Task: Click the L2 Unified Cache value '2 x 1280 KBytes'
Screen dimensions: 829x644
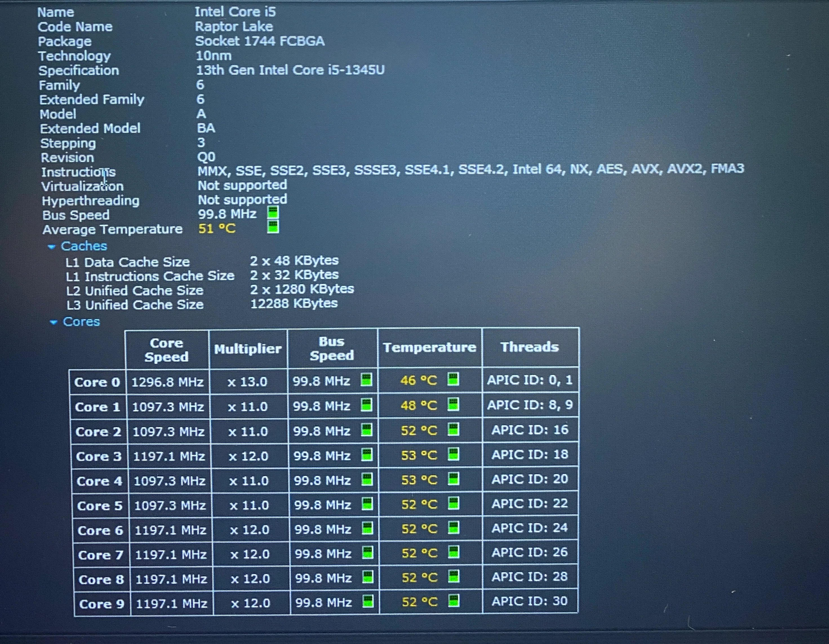Action: click(302, 289)
